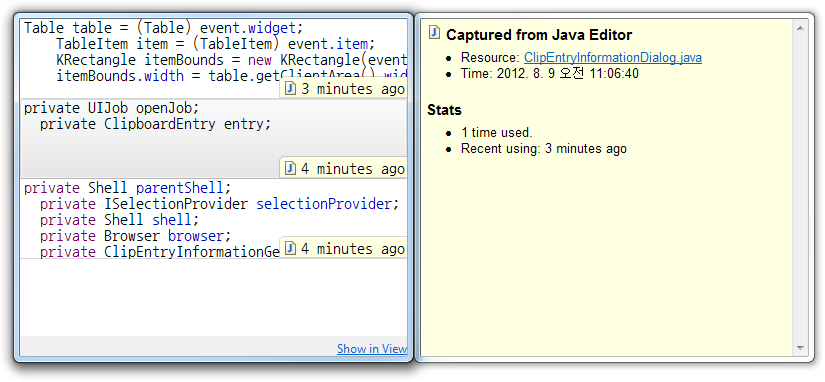Click the info panel's scroll up arrow
Screen dimensions: 825x382
click(x=800, y=28)
